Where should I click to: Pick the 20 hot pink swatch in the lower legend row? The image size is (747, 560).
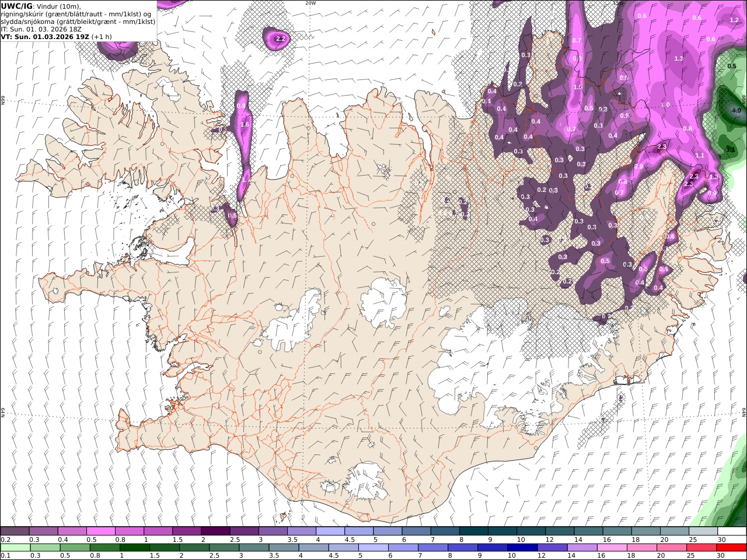[672, 548]
